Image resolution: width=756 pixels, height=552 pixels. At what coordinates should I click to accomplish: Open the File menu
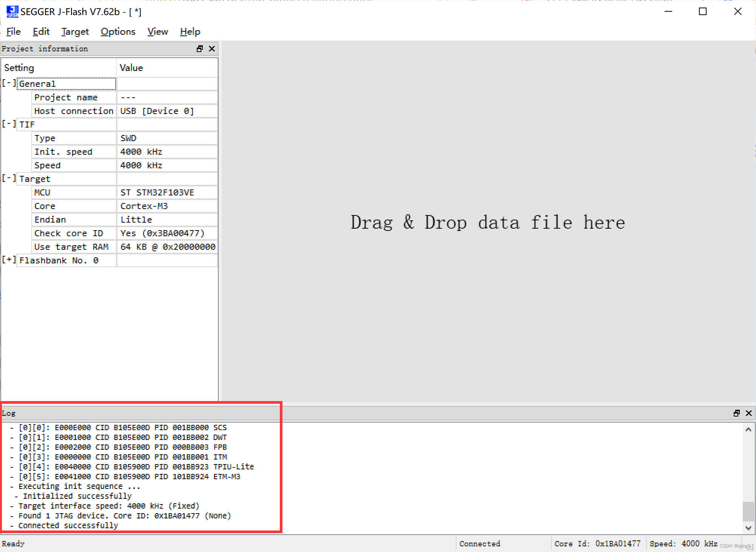(13, 32)
